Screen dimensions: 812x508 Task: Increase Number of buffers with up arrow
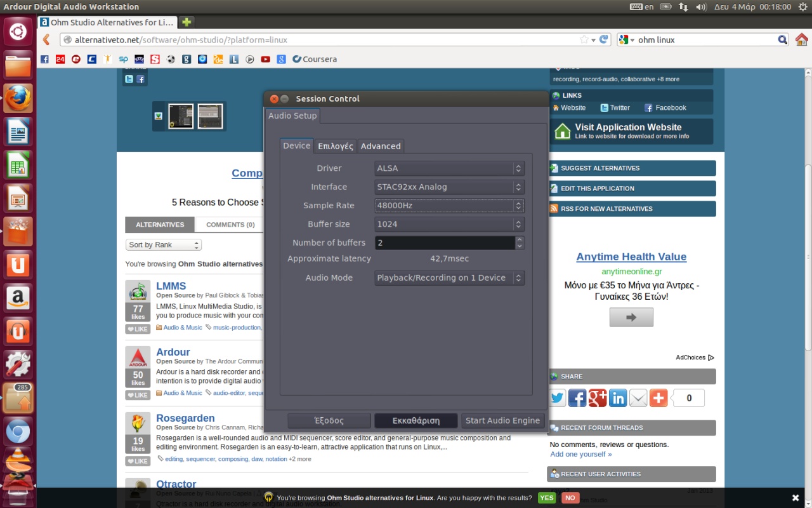coord(520,239)
